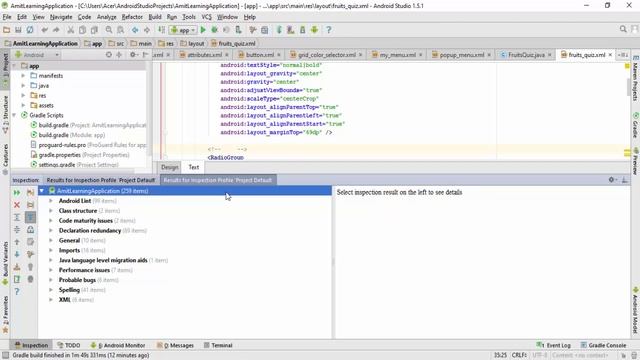Switch to the FruitsQuiz.java editor tab
The width and height of the screenshot is (640, 360).
(x=526, y=55)
